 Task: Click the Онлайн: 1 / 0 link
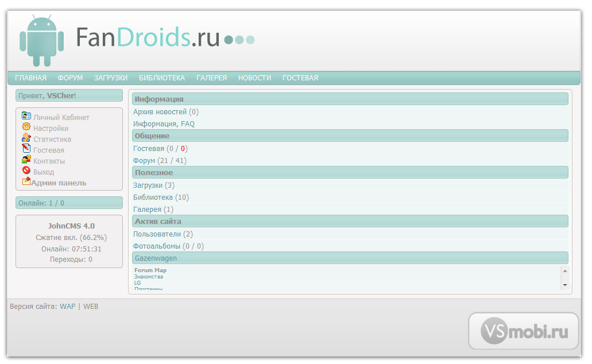click(x=41, y=203)
